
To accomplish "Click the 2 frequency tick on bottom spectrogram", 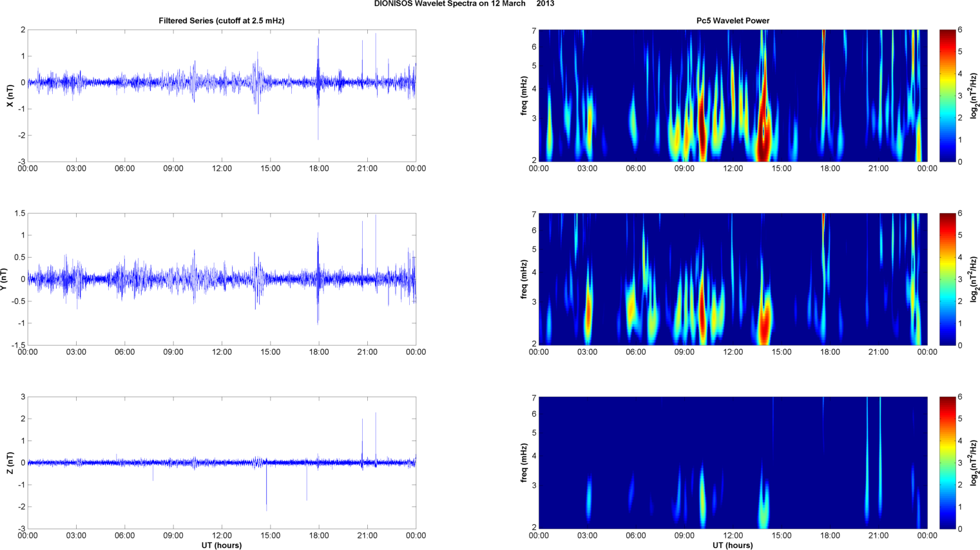I will (534, 528).
